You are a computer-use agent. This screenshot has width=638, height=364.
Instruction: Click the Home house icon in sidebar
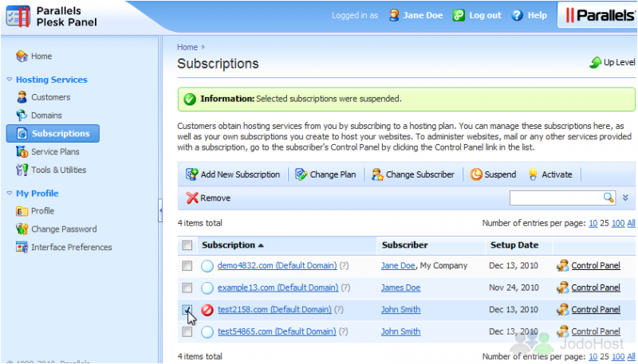(22, 56)
